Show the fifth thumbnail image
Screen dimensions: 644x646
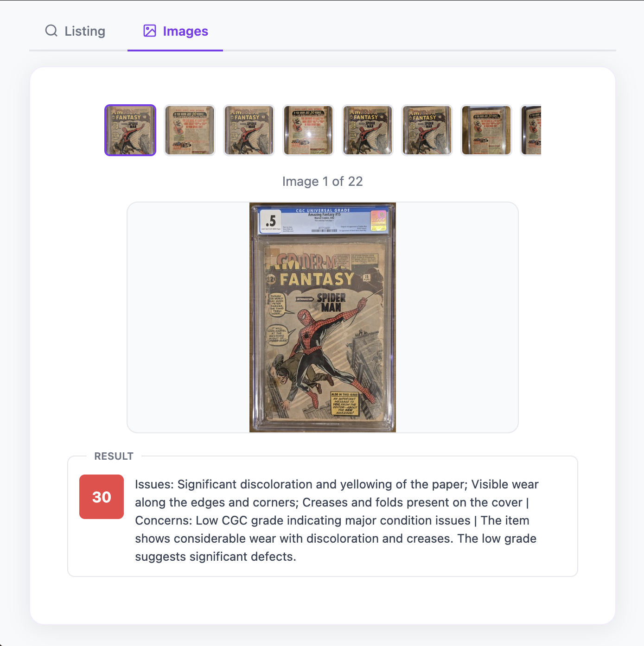[368, 130]
